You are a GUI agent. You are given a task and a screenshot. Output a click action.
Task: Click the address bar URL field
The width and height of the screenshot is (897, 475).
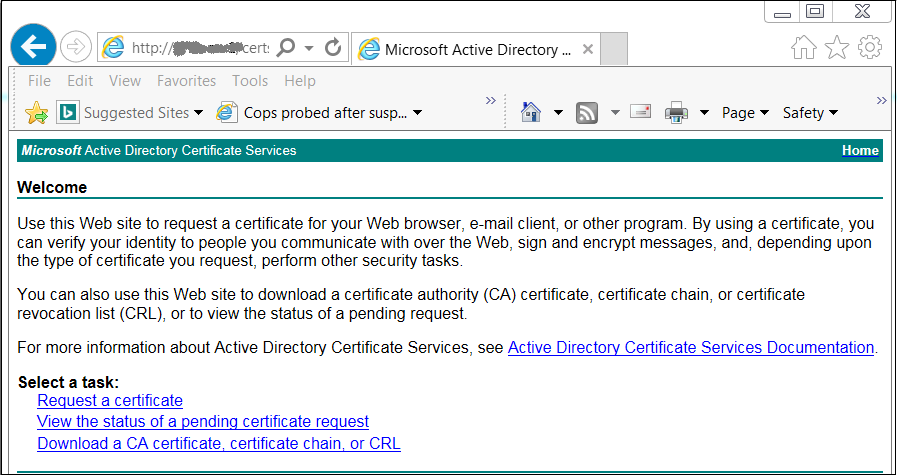point(200,48)
